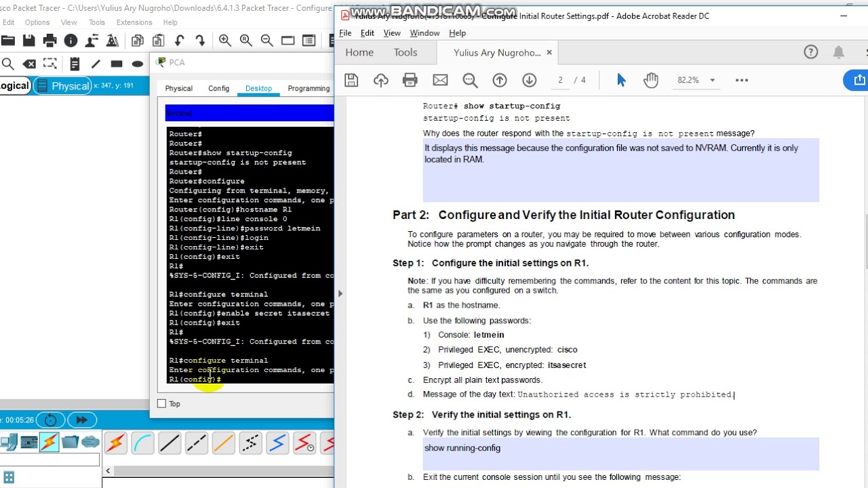
Task: Choose the light-blue console cable
Action: pos(142,443)
